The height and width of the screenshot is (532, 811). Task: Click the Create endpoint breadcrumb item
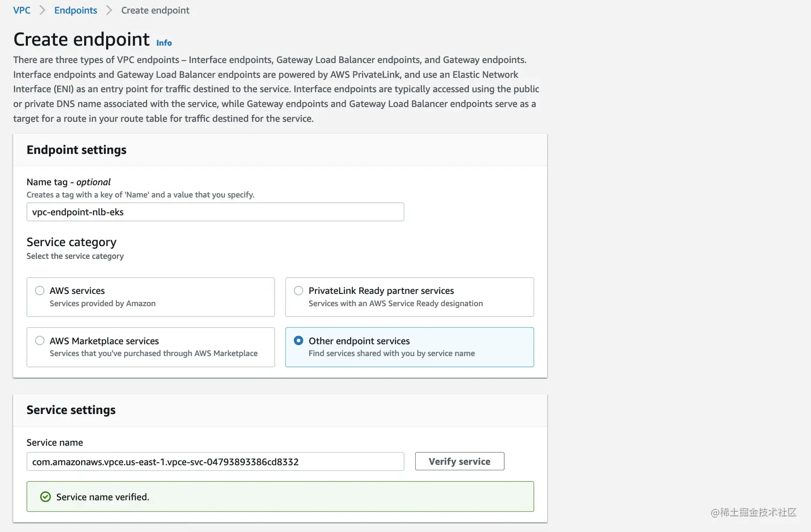(x=155, y=10)
